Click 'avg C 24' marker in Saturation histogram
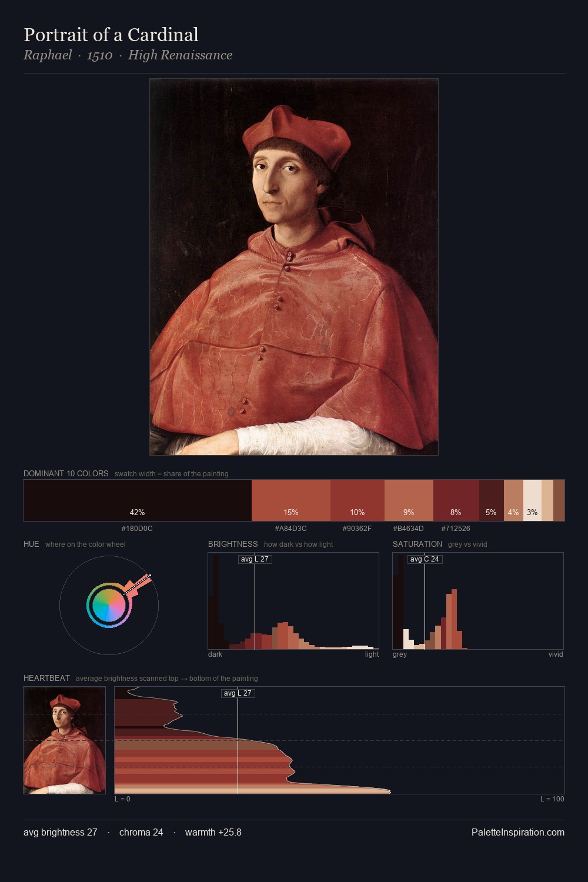 coord(425,559)
